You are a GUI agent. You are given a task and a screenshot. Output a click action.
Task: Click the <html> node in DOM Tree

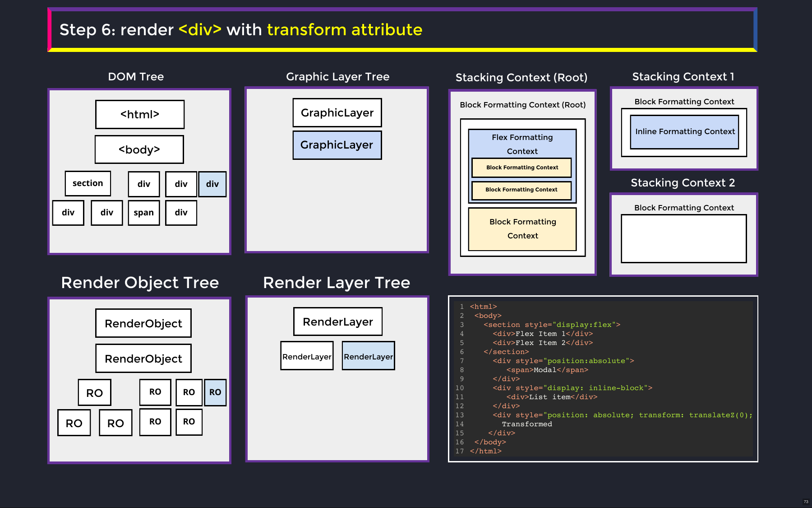[x=140, y=114]
